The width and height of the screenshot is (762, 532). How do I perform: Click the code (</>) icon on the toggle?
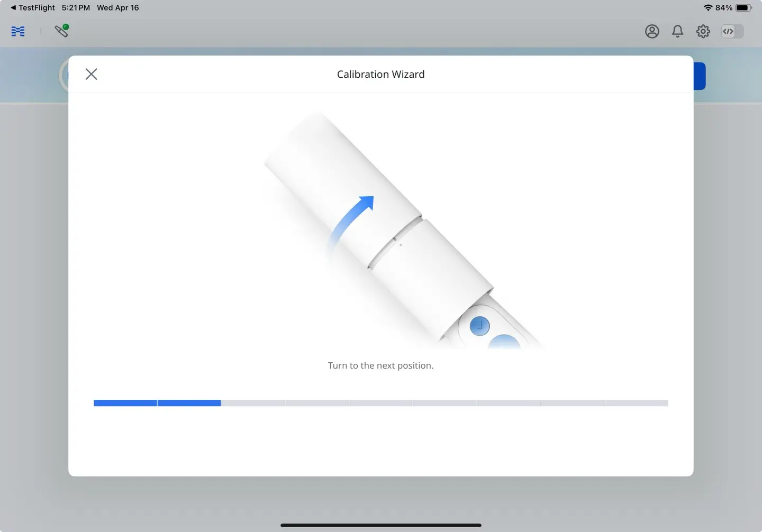tap(727, 31)
